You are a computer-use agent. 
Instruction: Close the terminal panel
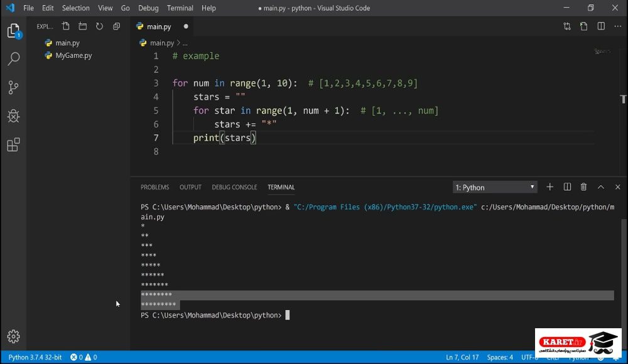617,187
